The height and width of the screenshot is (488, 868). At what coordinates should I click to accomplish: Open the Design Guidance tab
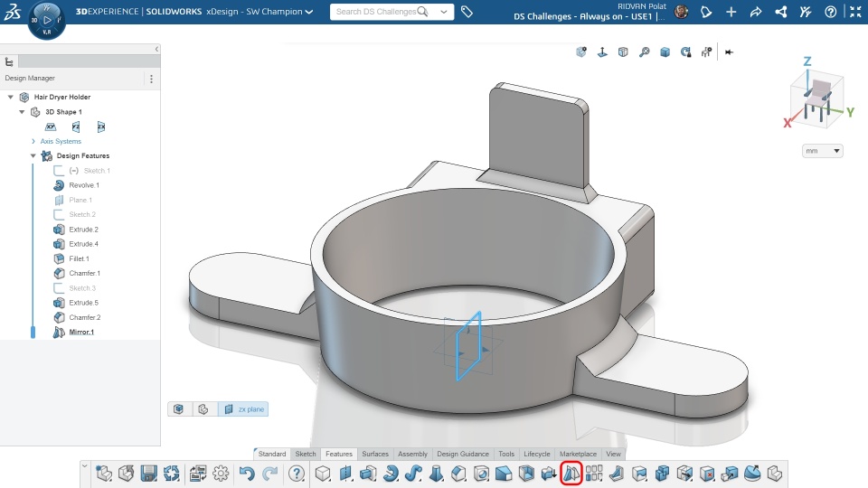pyautogui.click(x=463, y=454)
